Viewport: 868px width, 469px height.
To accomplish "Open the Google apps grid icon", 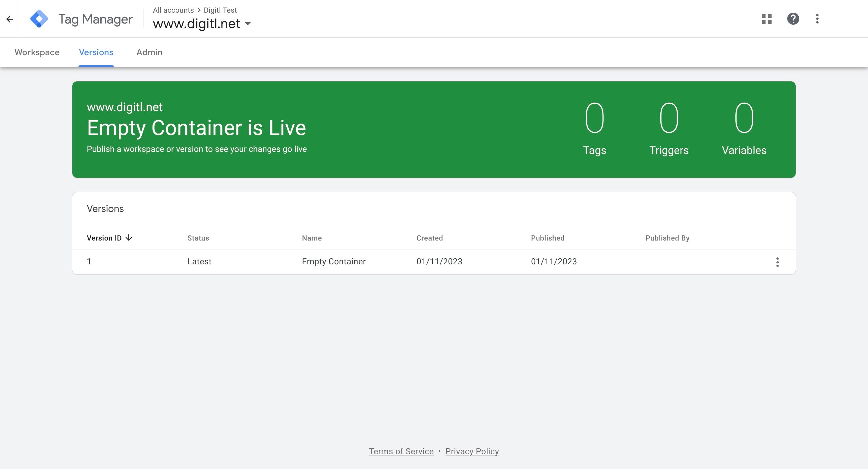I will tap(766, 19).
